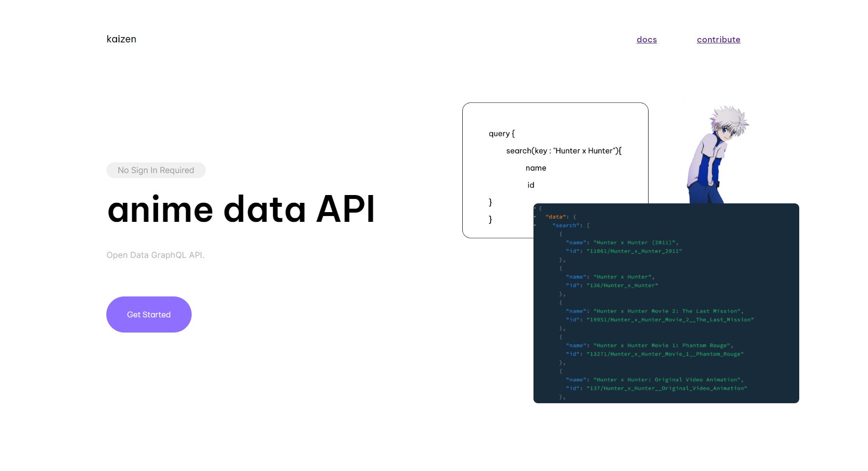Click "19951/Hunter_x_Hunter_Movie_2__The_Last_Mission" id value
868x471 pixels.
pyautogui.click(x=670, y=320)
